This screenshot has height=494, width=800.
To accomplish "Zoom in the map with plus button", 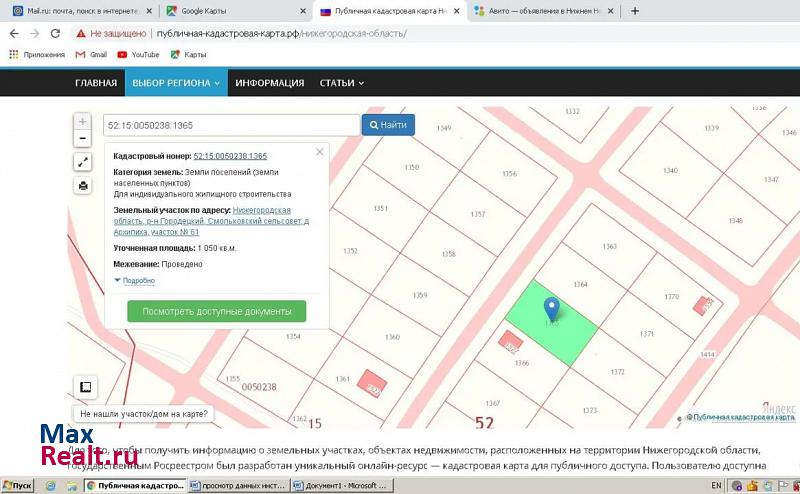I will 82,121.
